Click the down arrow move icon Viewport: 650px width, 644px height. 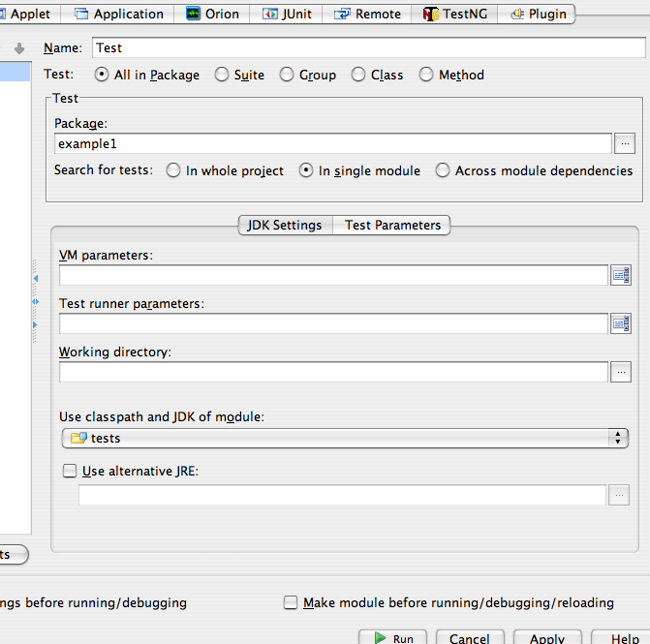pyautogui.click(x=19, y=47)
